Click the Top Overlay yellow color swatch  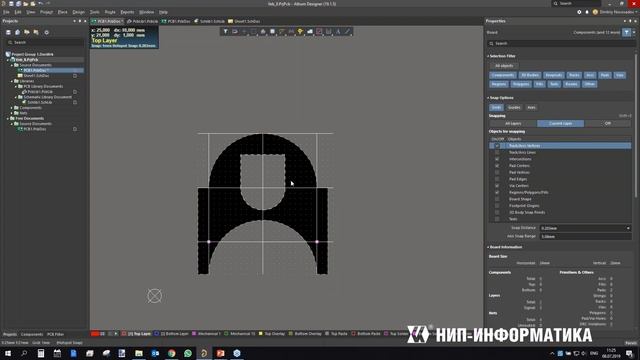(x=260, y=334)
